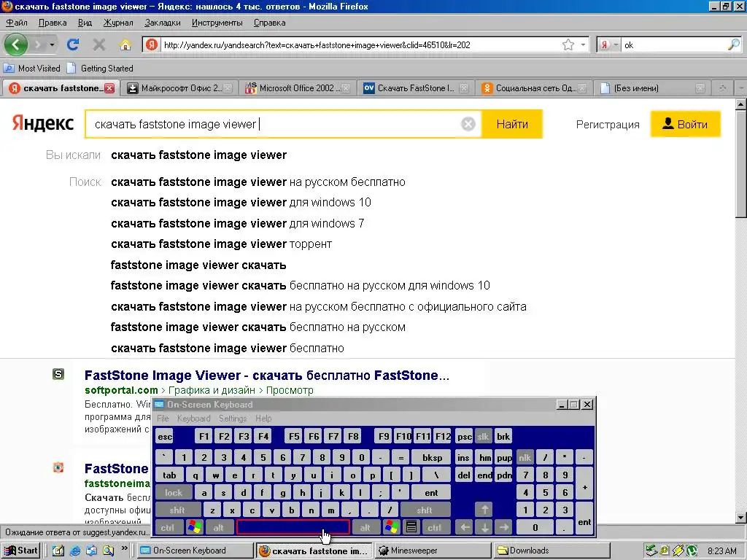Viewport: 747px width, 560px height.
Task: Open the address bar history dropdown
Action: click(x=583, y=44)
